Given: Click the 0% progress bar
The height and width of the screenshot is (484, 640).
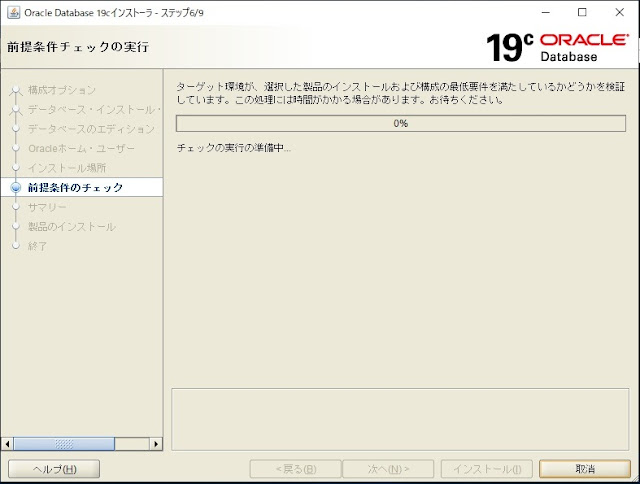Looking at the screenshot, I should pos(400,123).
